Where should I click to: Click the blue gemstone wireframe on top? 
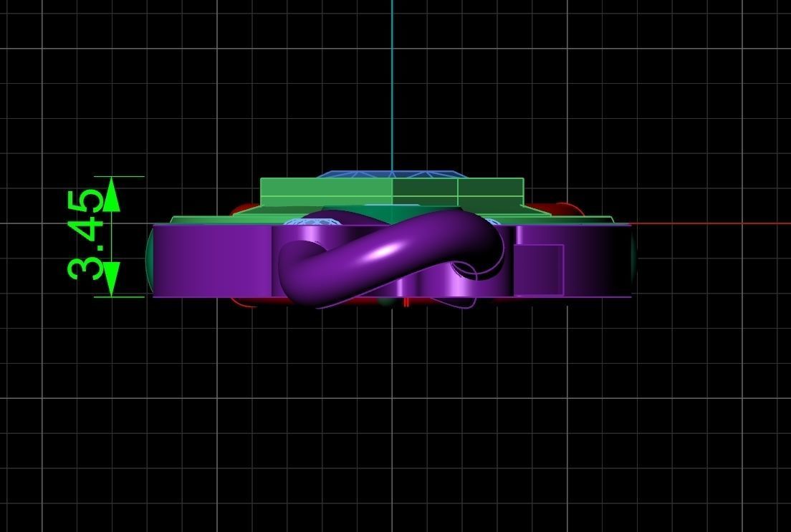coord(392,174)
